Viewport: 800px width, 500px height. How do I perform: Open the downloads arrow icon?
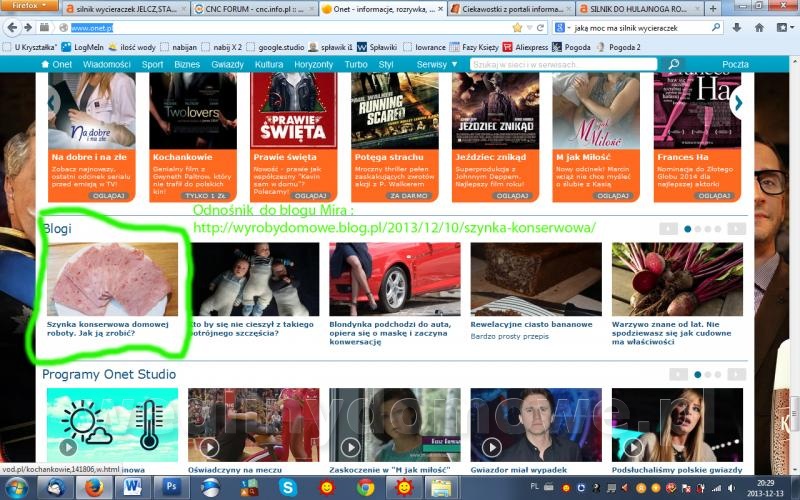(737, 28)
